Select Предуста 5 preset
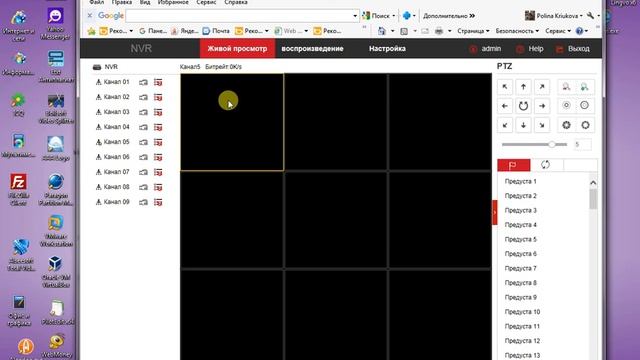 520,239
